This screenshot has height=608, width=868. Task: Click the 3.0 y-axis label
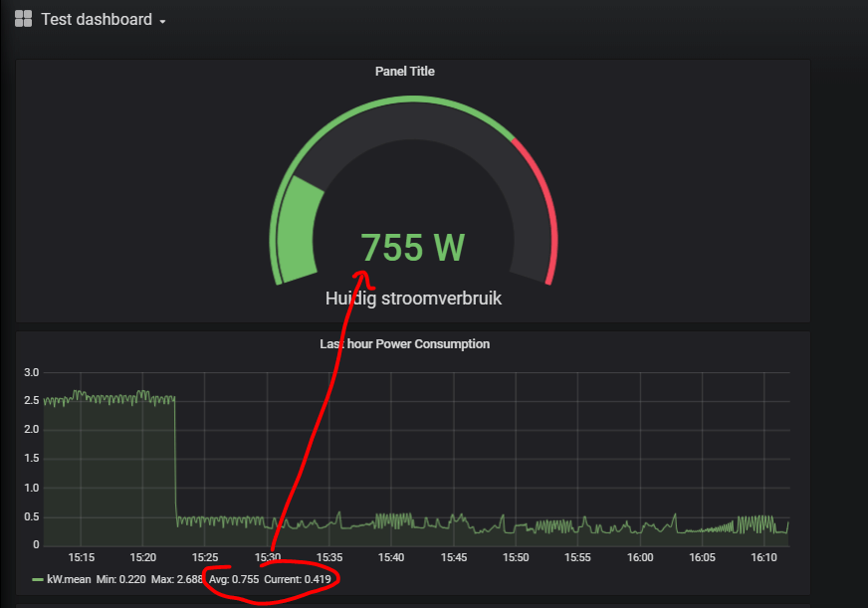point(32,372)
